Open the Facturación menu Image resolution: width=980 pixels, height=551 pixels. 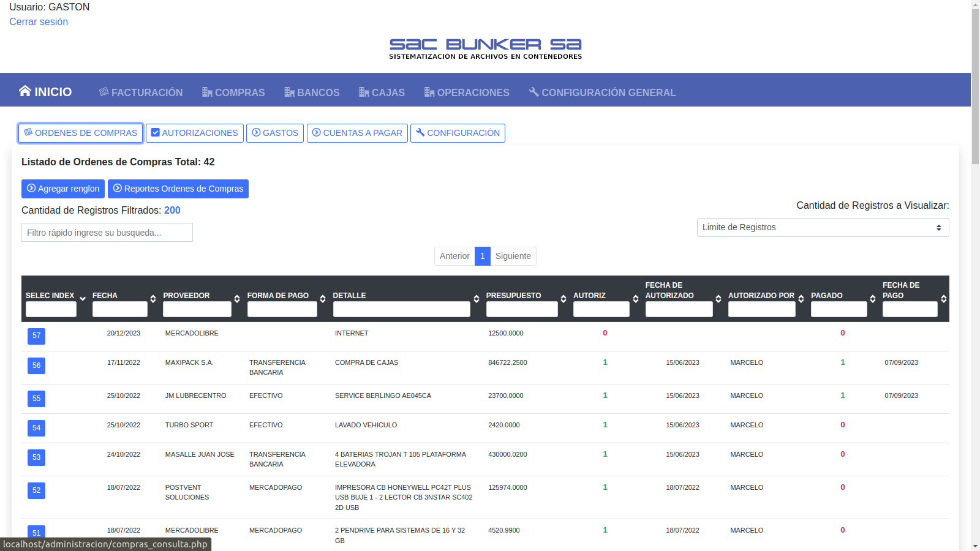(x=141, y=92)
